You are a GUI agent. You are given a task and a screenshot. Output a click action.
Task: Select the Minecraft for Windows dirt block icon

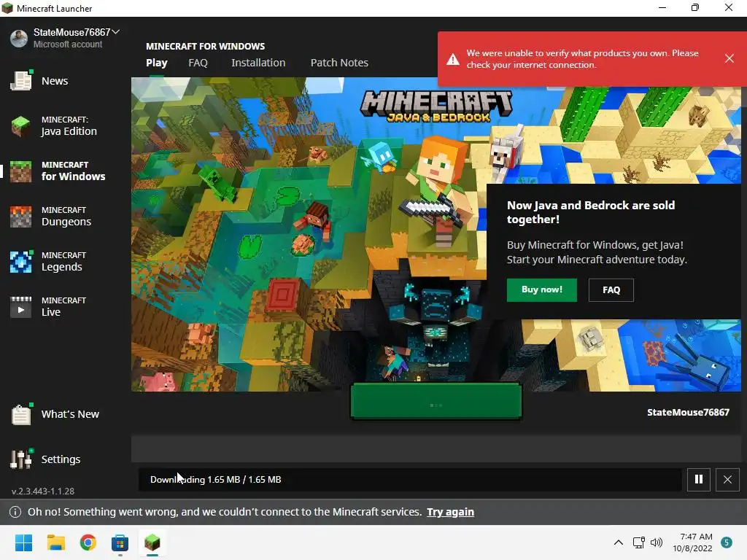click(21, 171)
